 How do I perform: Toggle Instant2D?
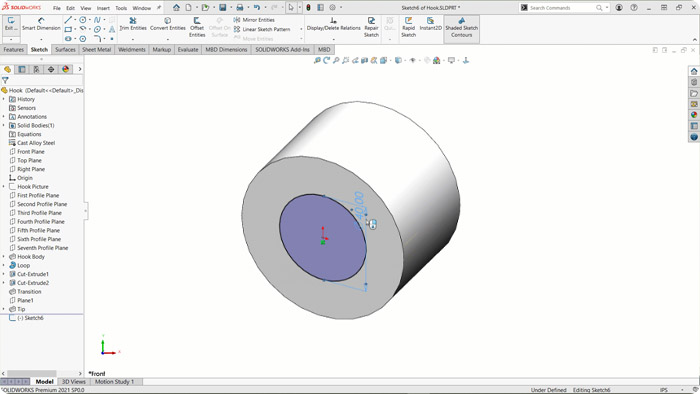click(x=430, y=24)
